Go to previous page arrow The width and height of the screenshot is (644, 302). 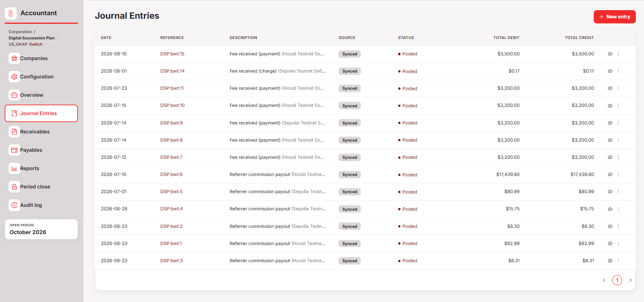coord(604,280)
